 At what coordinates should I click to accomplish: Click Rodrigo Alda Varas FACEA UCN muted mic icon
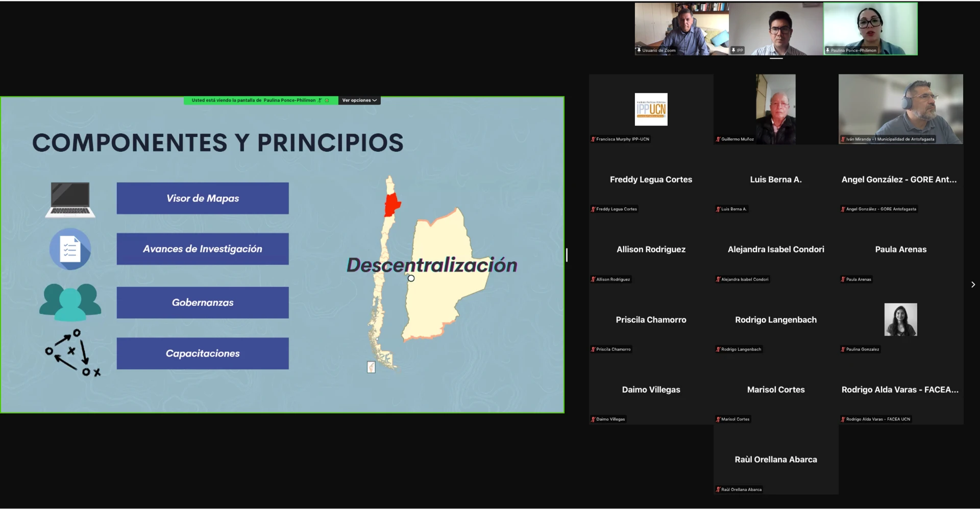tap(843, 419)
